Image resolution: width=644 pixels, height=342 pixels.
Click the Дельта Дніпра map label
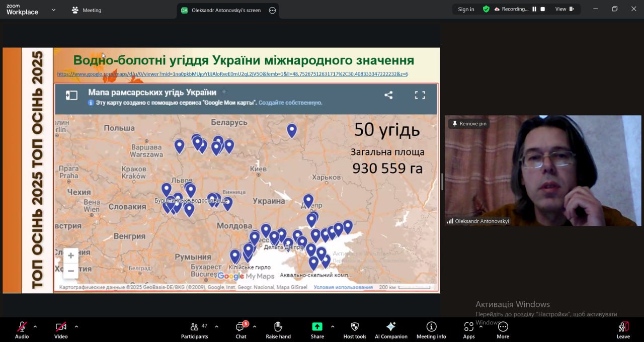click(283, 247)
